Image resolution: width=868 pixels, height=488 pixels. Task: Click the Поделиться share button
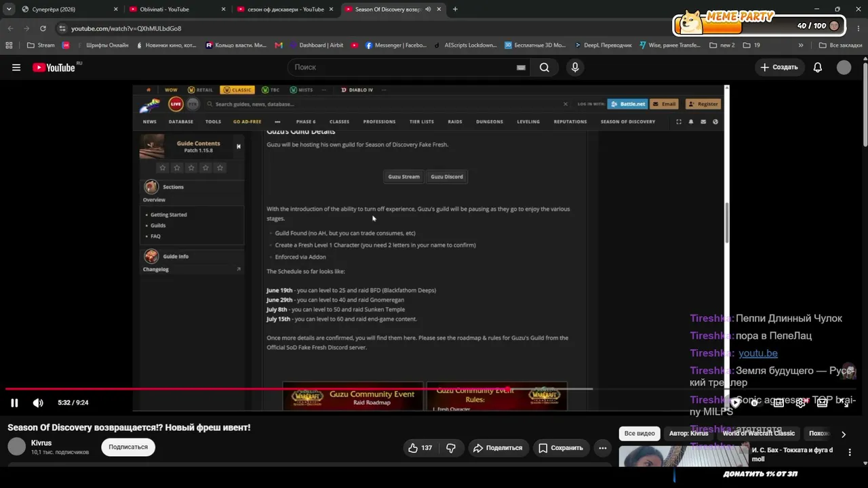coord(498,448)
